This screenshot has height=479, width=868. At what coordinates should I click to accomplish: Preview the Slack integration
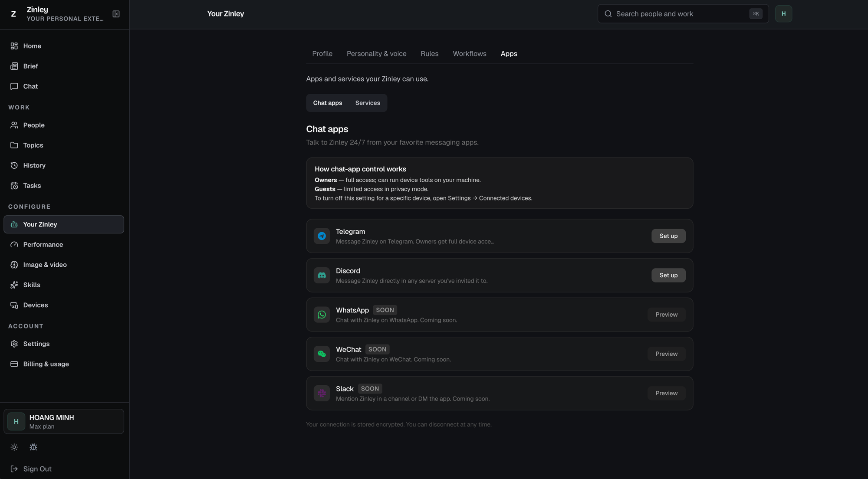[667, 393]
